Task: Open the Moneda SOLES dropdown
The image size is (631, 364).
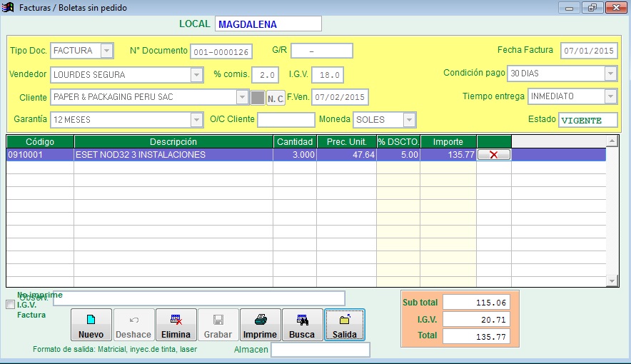Action: [x=409, y=119]
